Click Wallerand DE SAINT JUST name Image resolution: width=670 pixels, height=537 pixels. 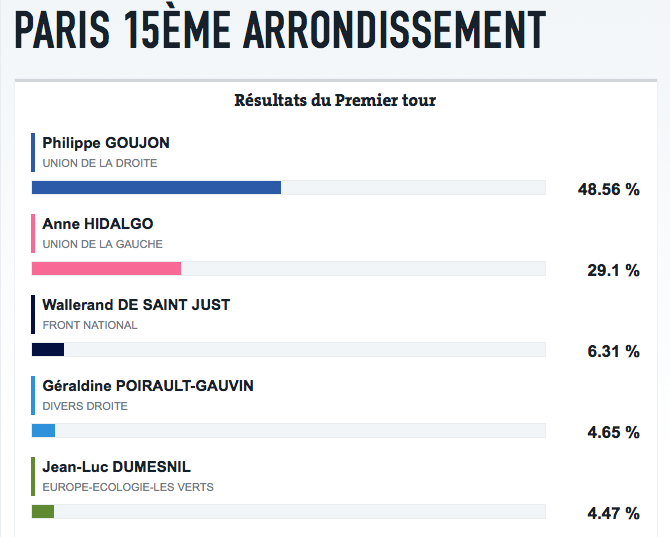[x=136, y=305]
